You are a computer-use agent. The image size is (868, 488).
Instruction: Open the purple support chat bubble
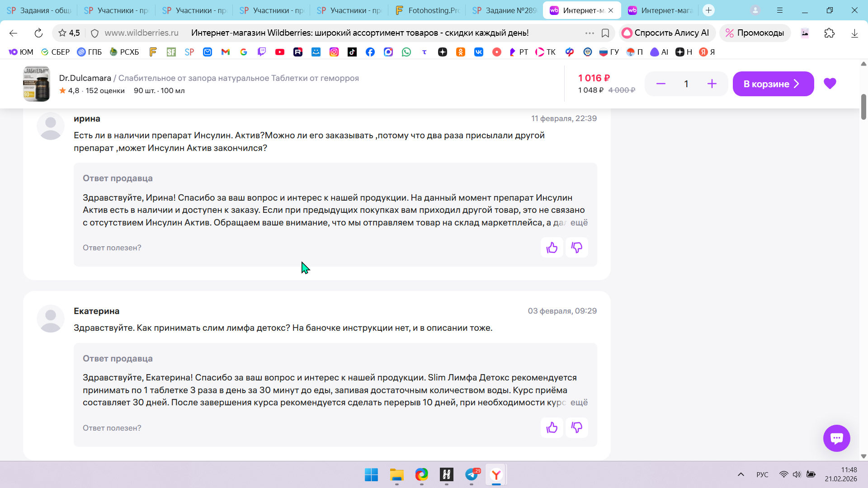[836, 438]
